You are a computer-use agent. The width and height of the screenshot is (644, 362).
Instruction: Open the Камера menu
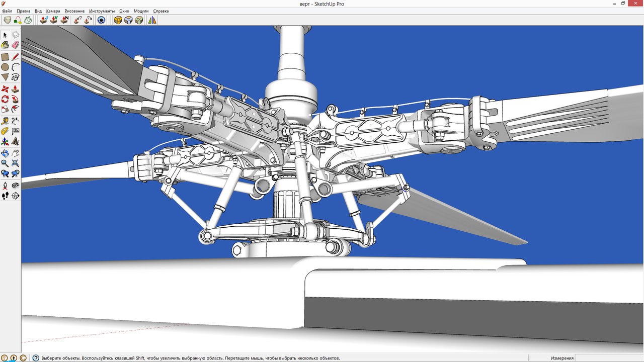tap(53, 11)
